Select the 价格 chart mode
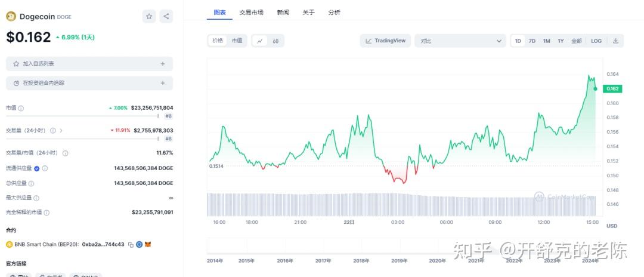 218,41
